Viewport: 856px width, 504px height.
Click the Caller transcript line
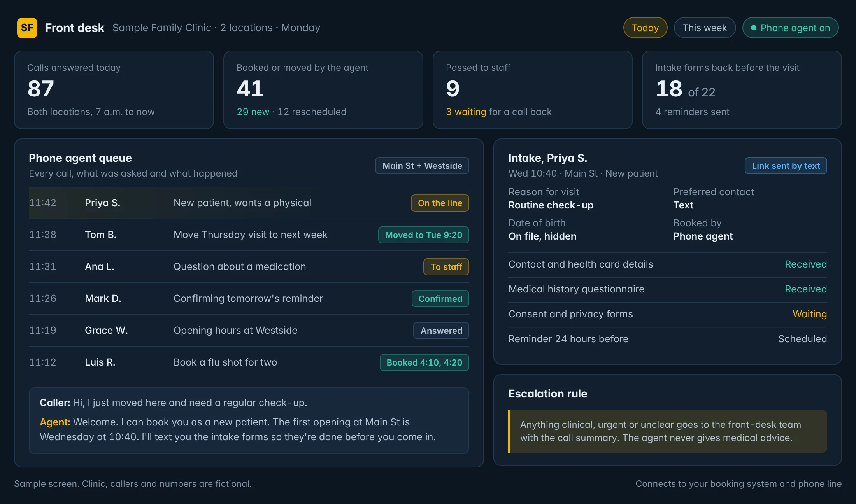[174, 402]
